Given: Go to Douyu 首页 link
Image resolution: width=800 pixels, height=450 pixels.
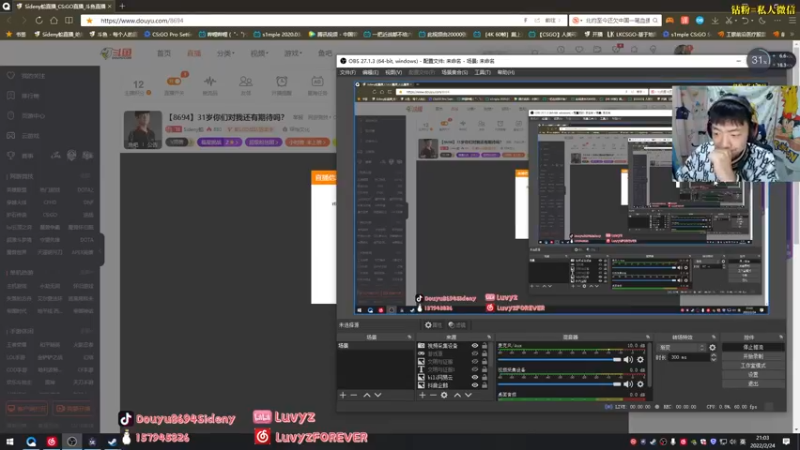Looking at the screenshot, I should coord(164,53).
